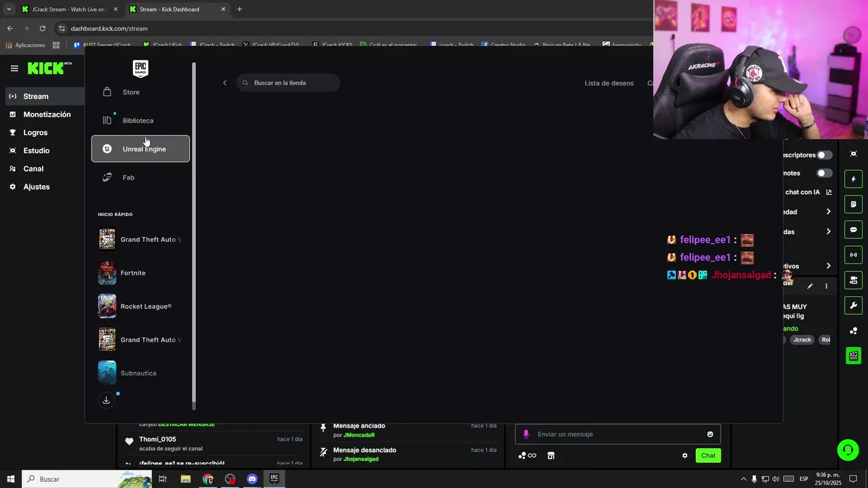Click the three-dots cluster icon in the Kick toolbar

pos(853,331)
